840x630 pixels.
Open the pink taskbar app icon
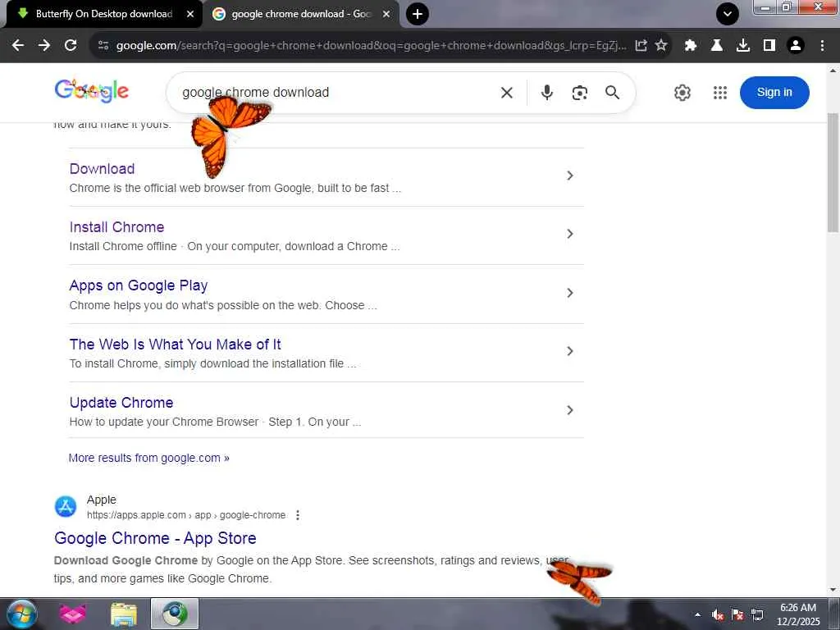coord(72,614)
